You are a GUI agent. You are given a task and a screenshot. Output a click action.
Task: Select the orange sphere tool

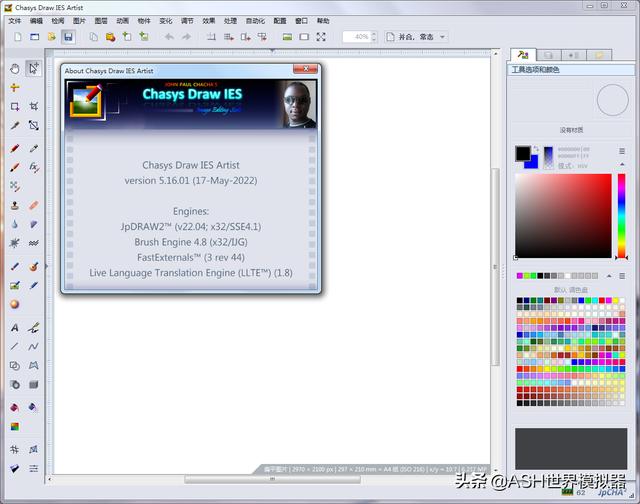click(x=15, y=304)
